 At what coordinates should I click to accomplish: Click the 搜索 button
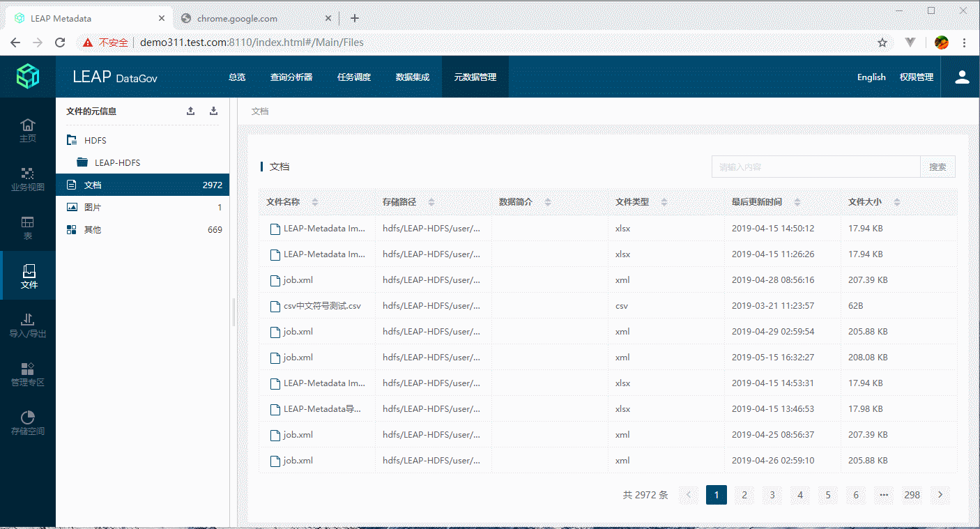(x=937, y=167)
